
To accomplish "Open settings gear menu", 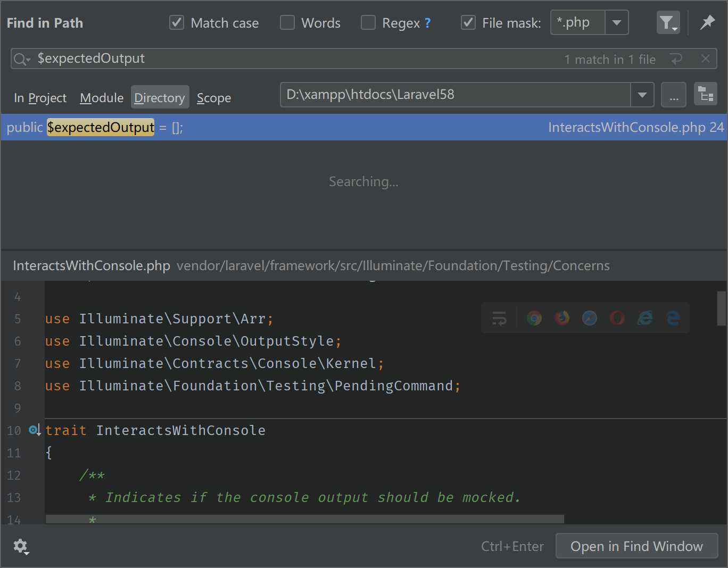I will tap(21, 546).
